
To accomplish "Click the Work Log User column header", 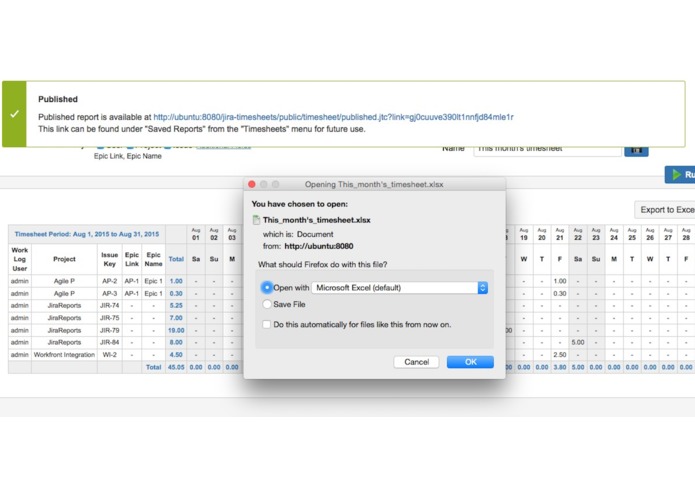I will (x=20, y=259).
